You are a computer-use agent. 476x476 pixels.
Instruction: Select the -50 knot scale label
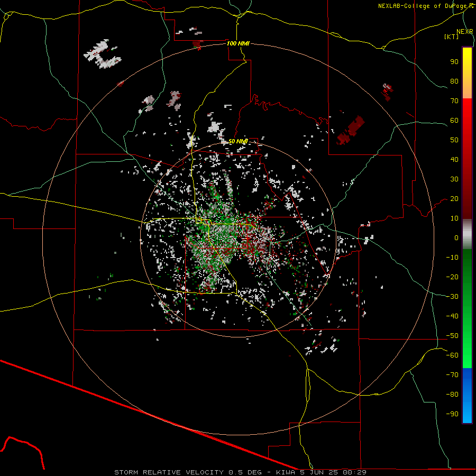pyautogui.click(x=452, y=336)
